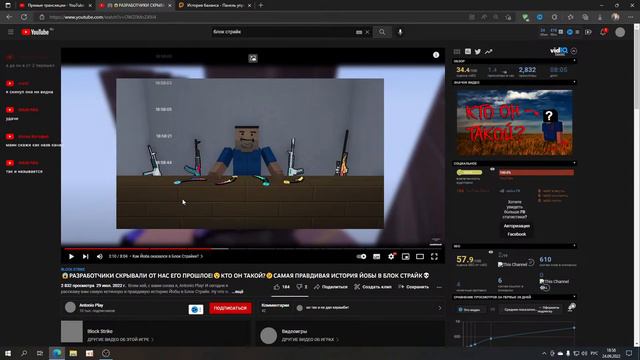This screenshot has height=360, width=640.
Task: Click Save (Сохранить) to playlist
Action: click(413, 287)
